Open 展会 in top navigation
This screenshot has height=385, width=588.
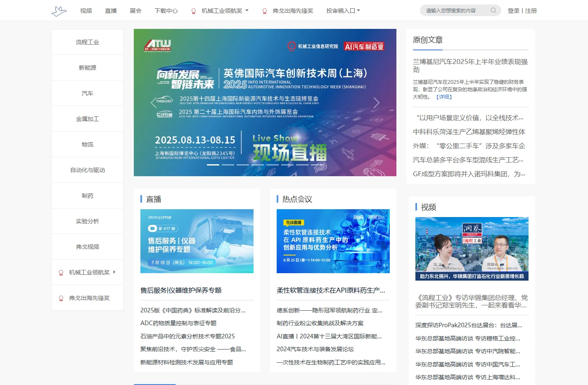point(135,11)
